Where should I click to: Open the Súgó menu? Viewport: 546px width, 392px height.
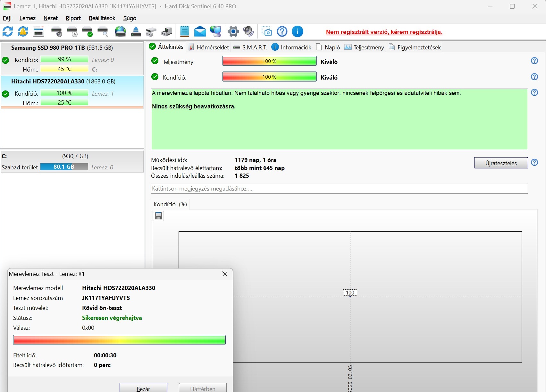click(130, 18)
